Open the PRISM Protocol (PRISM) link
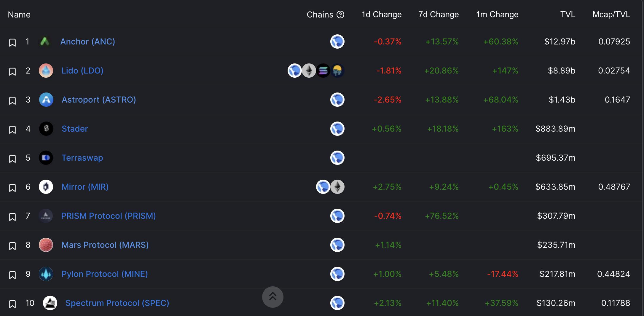 (x=108, y=216)
